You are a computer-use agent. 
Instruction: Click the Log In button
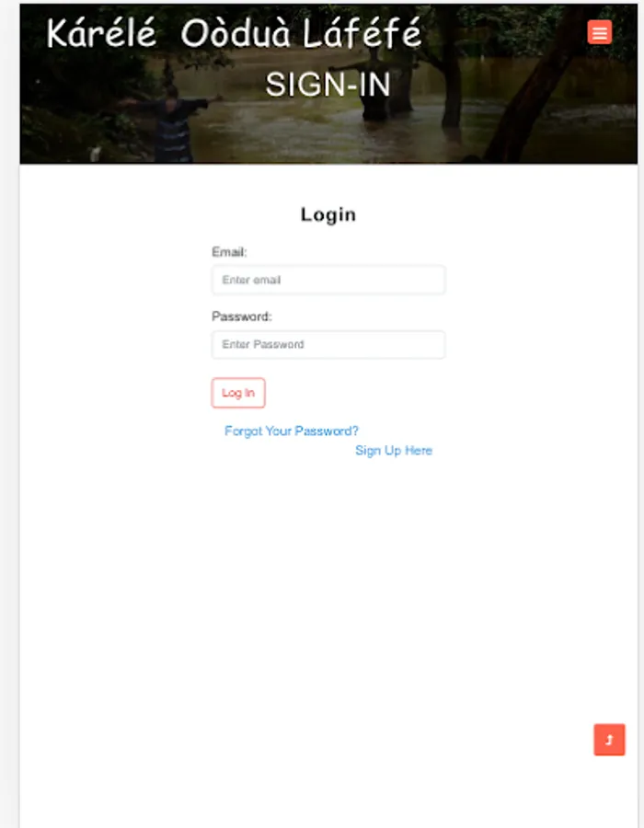(x=238, y=393)
